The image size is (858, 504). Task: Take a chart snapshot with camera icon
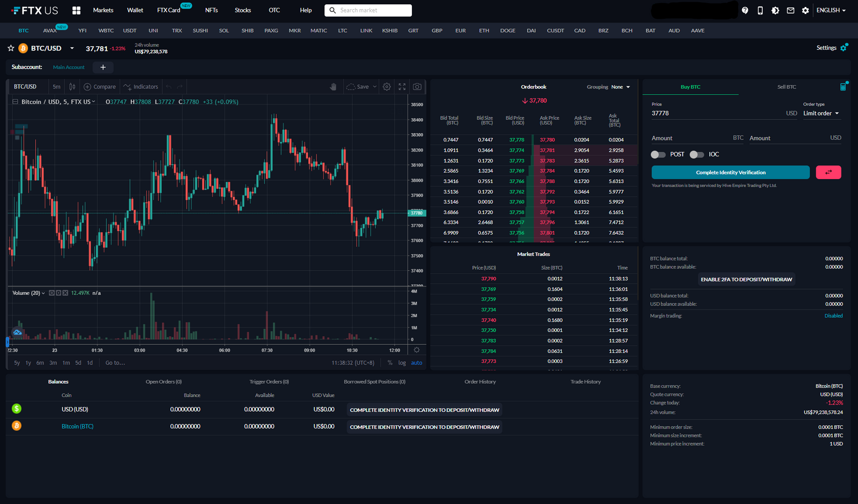point(417,86)
